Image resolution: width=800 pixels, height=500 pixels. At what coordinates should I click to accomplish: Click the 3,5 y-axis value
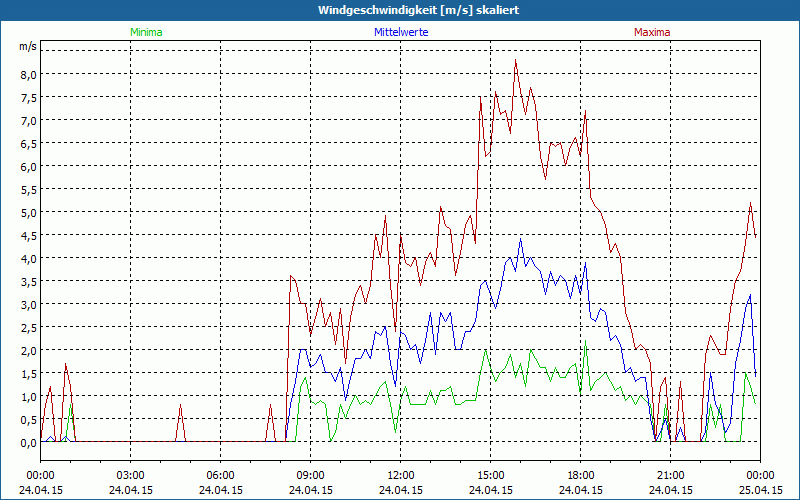pyautogui.click(x=29, y=281)
